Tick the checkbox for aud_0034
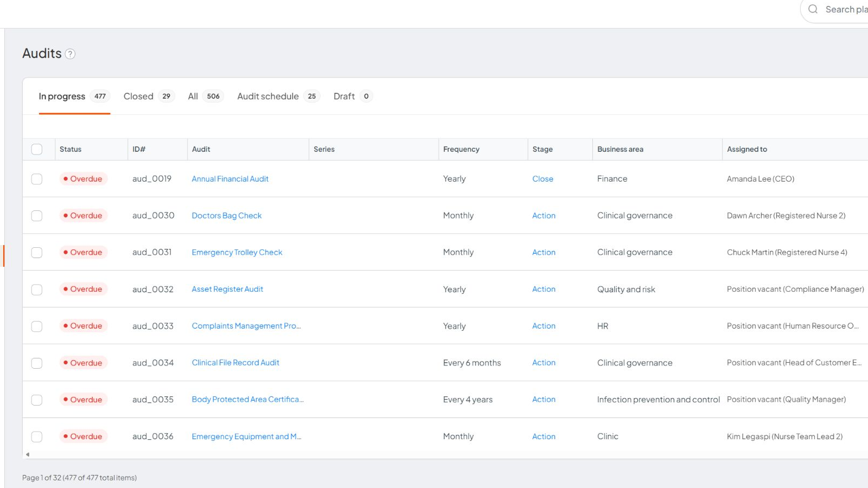The height and width of the screenshot is (488, 868). click(x=37, y=363)
